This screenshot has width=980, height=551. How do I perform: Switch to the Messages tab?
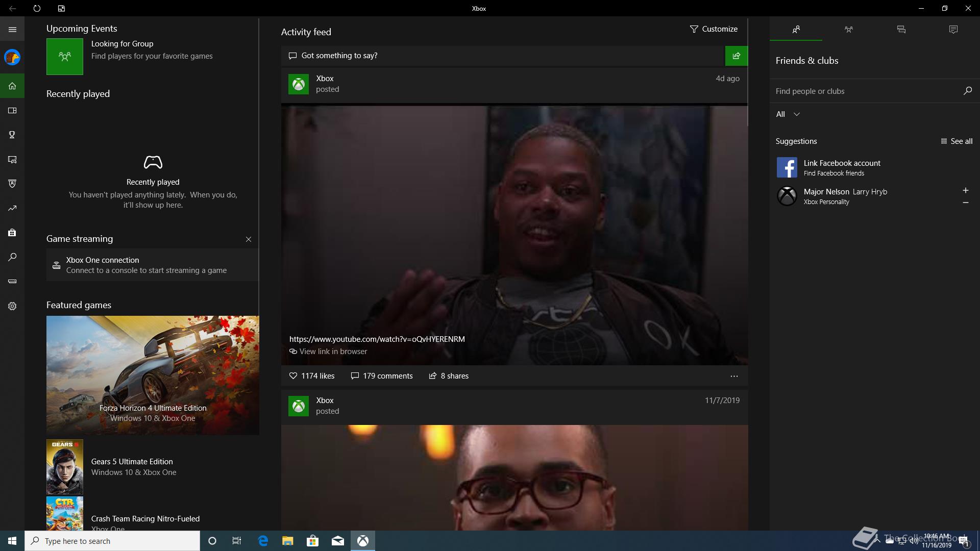click(901, 30)
